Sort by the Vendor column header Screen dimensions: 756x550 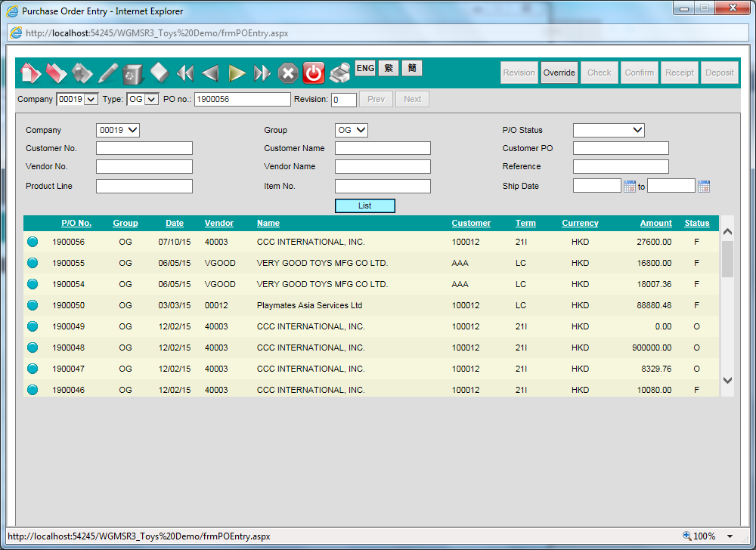click(219, 223)
